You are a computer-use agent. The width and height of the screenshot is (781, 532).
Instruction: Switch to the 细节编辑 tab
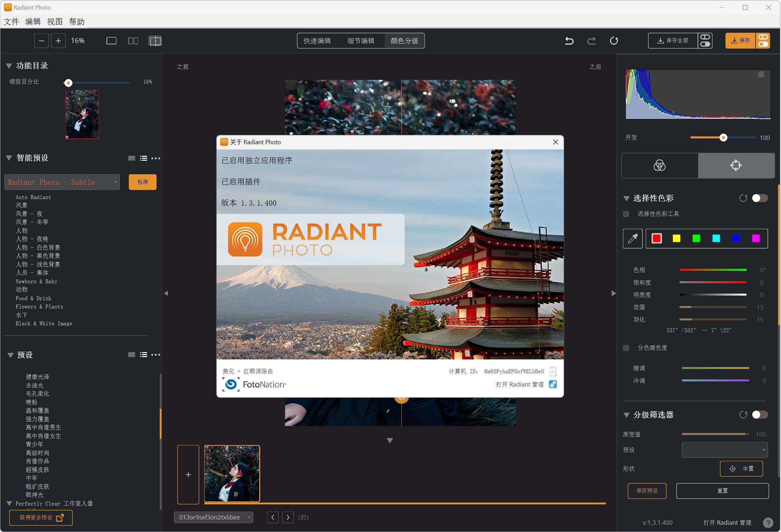pos(361,41)
